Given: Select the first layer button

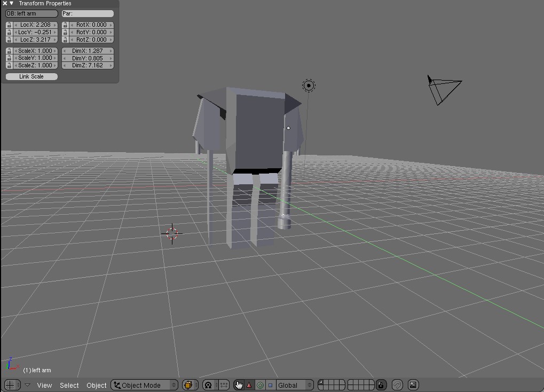Looking at the screenshot, I should [321, 382].
